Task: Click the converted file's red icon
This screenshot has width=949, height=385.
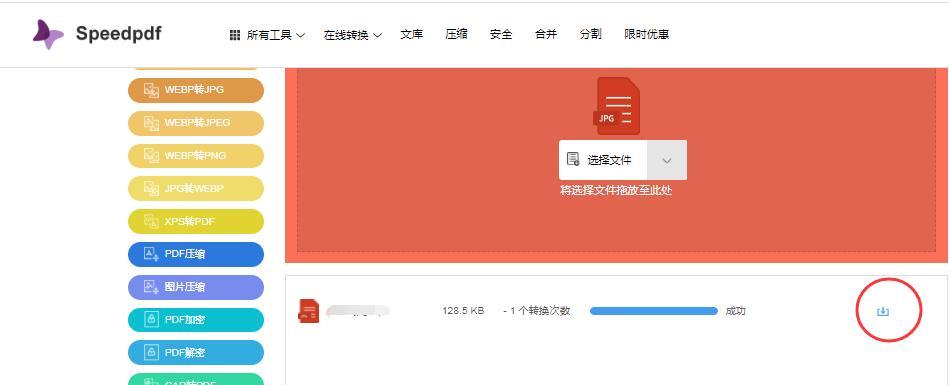Action: click(309, 311)
